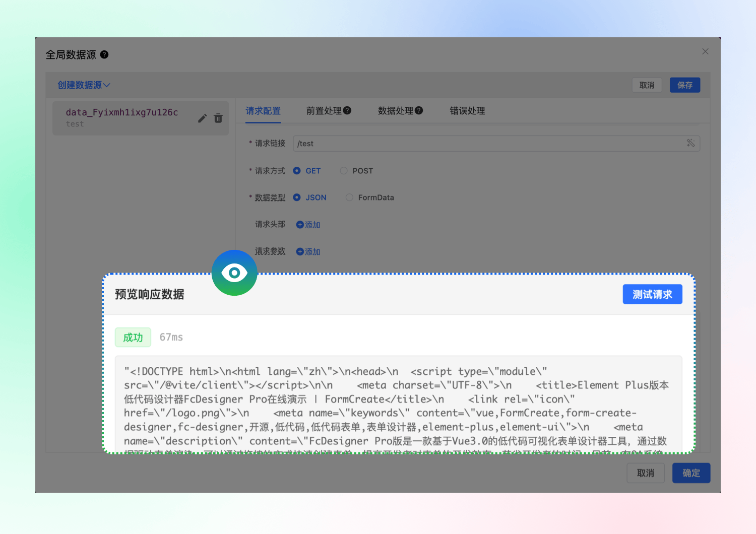Click the help icon next to 数据处理
Screen dimensions: 756x534
click(419, 110)
